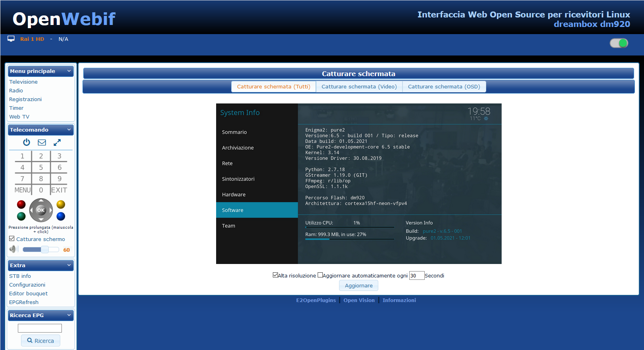This screenshot has width=644, height=350.
Task: Click remote number key 2
Action: [41, 156]
